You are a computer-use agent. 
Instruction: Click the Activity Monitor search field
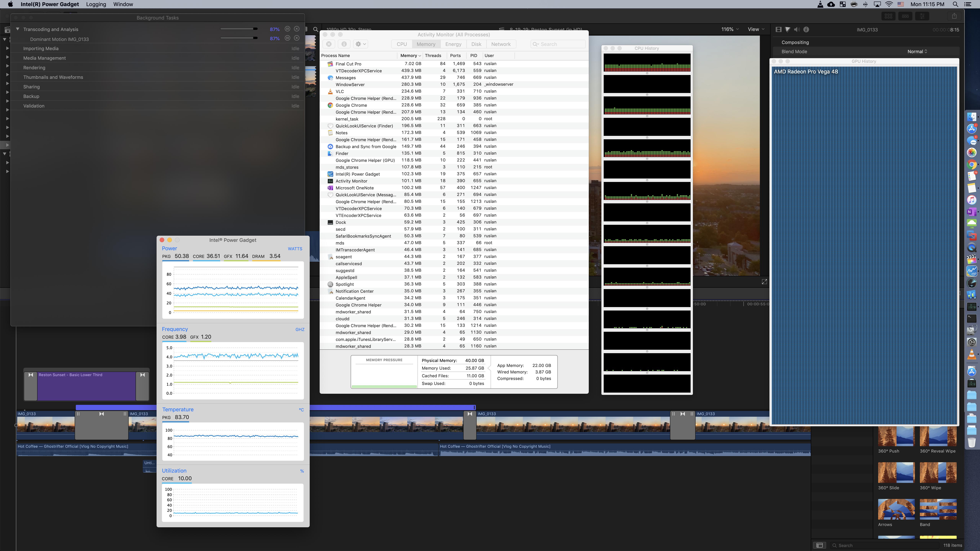560,44
